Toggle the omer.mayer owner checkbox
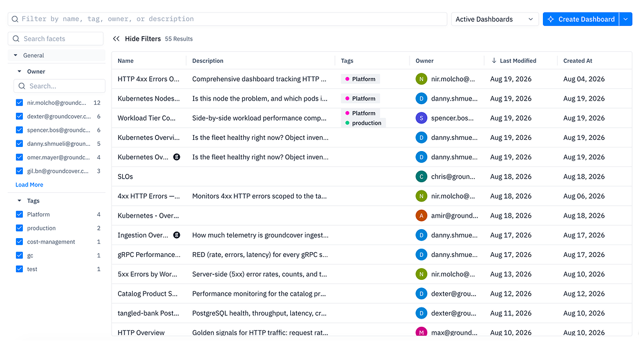 pos(19,157)
